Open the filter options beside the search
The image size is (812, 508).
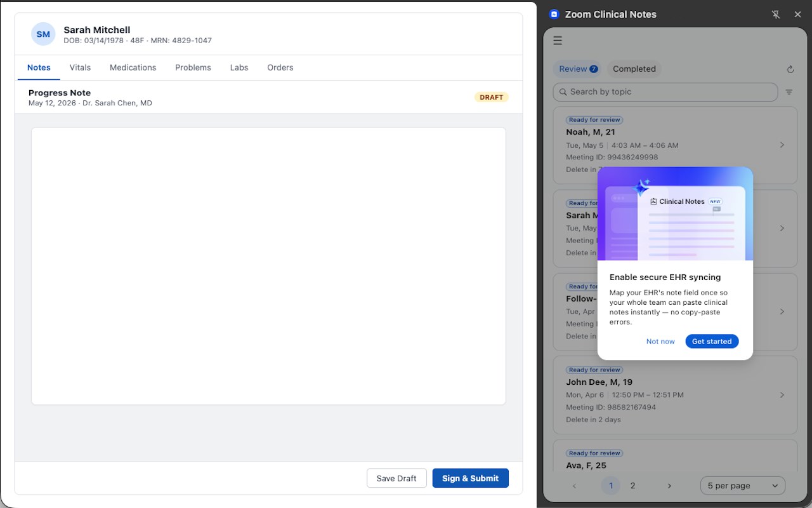[x=789, y=92]
